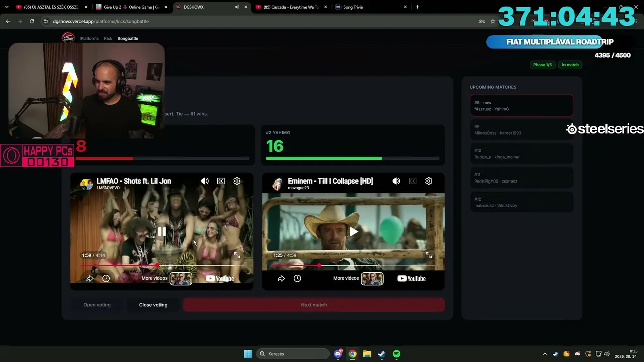Reload the current page
The height and width of the screenshot is (362, 644).
click(x=32, y=21)
